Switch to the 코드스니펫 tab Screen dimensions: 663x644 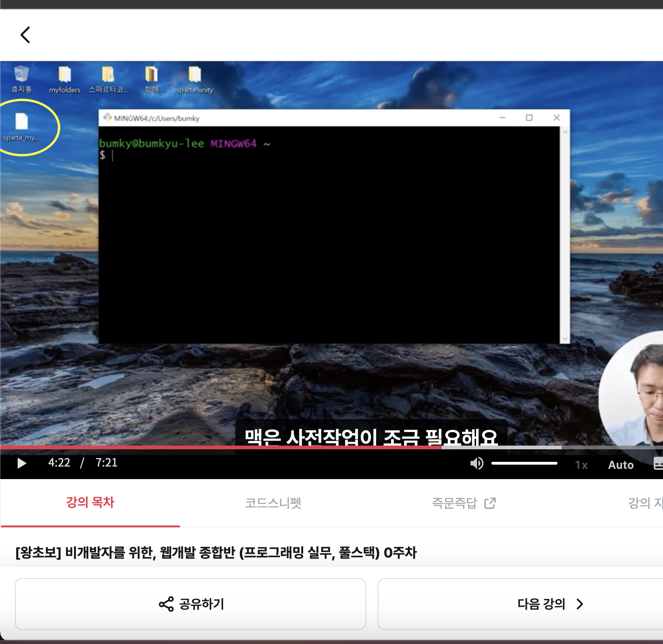click(273, 503)
